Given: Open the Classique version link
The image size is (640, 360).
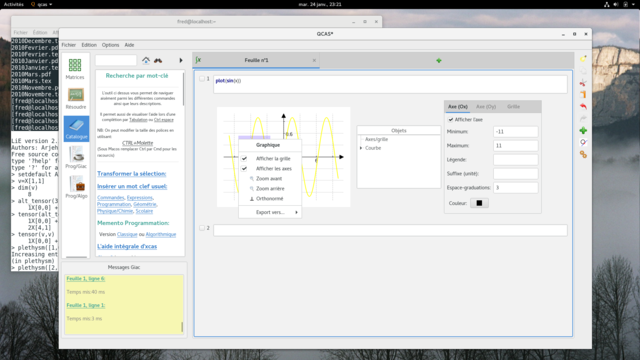Looking at the screenshot, I should click(127, 234).
